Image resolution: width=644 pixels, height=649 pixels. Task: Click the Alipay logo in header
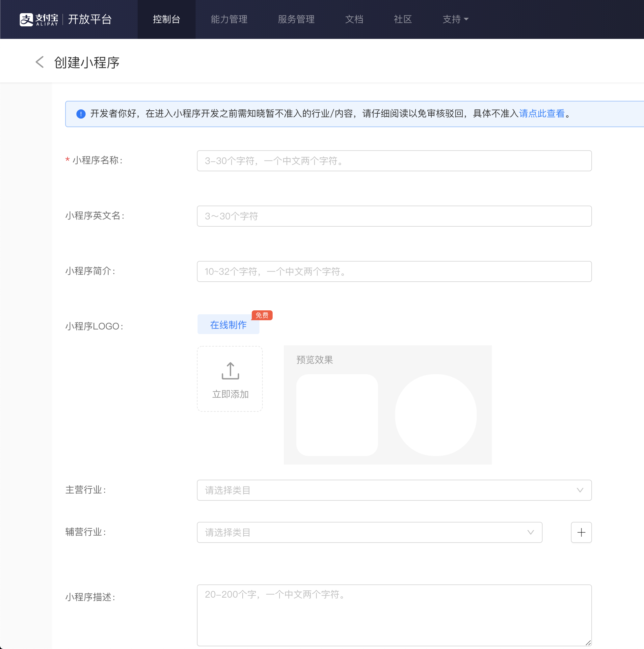39,19
